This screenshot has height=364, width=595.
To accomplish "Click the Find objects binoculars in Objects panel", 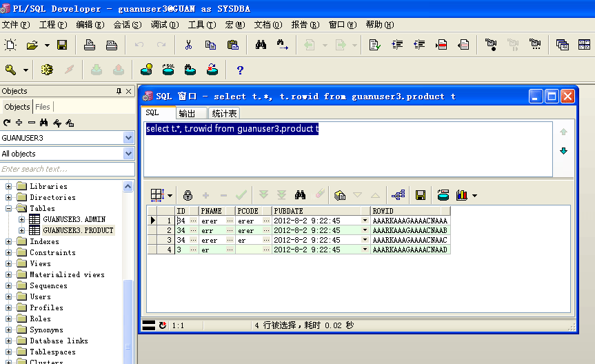I will pyautogui.click(x=44, y=123).
